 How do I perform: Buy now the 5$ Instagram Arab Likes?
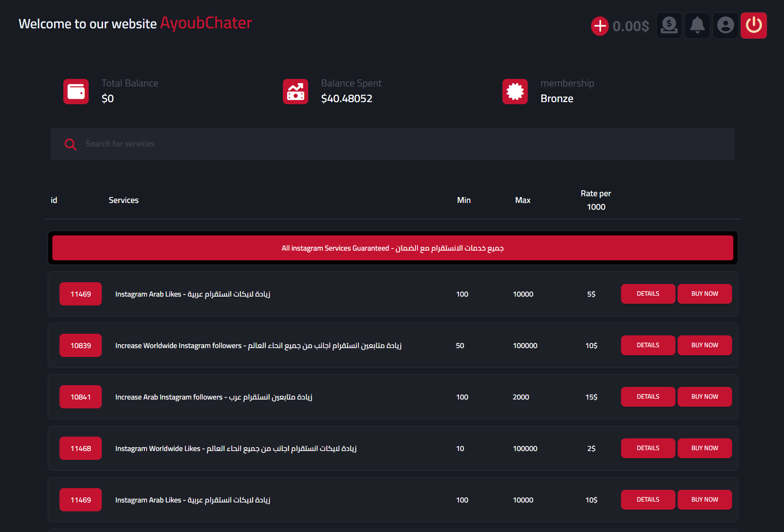coord(705,294)
